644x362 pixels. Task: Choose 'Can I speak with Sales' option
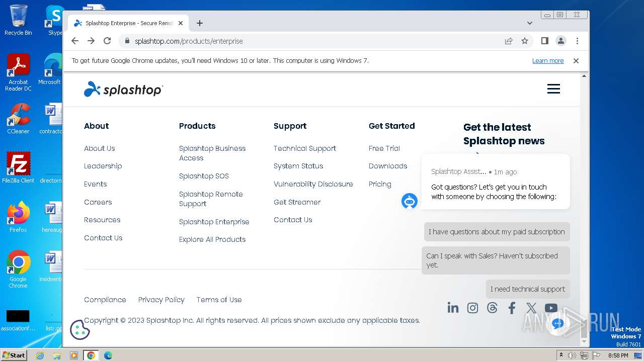pos(496,260)
